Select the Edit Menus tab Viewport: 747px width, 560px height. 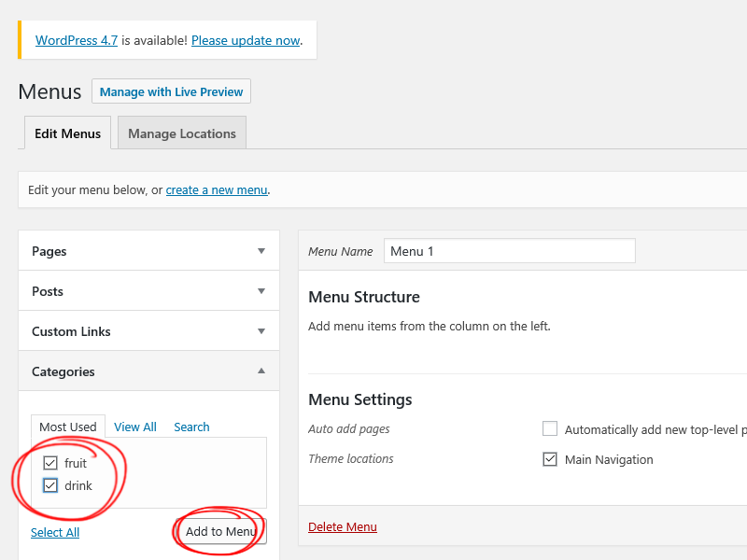click(67, 133)
